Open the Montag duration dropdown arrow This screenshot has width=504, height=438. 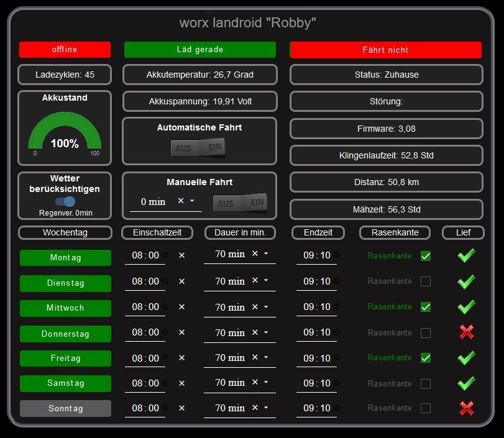point(266,253)
